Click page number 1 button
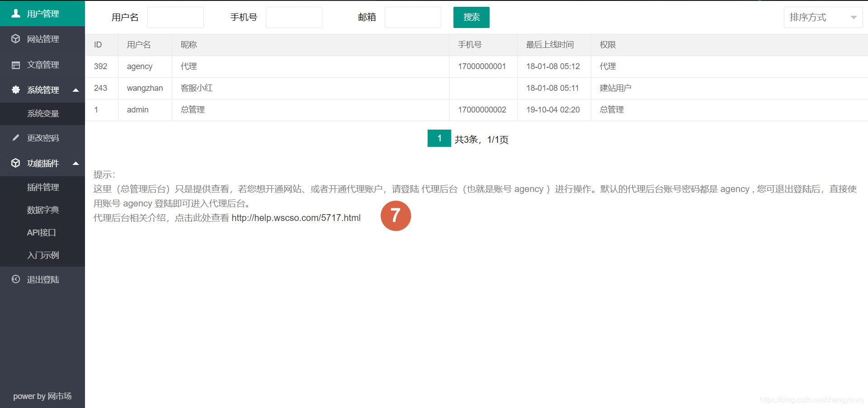Screen dimensions: 868x408 [439, 138]
